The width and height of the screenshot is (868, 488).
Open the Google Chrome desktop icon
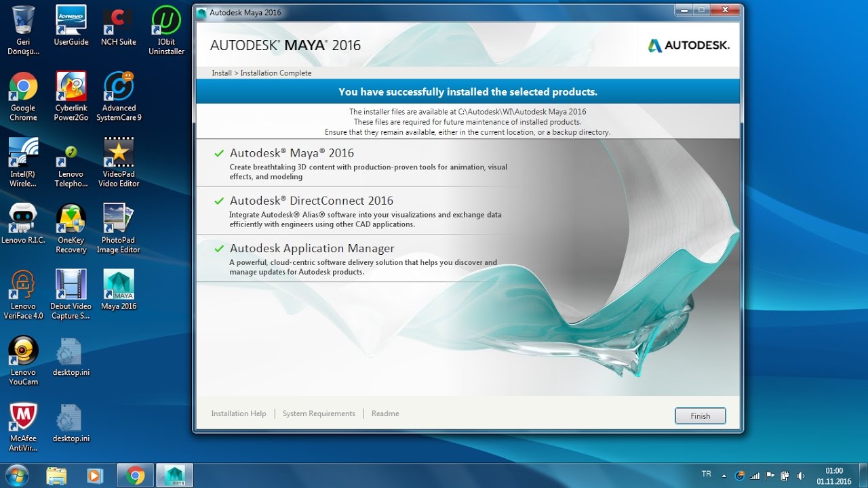tap(23, 97)
